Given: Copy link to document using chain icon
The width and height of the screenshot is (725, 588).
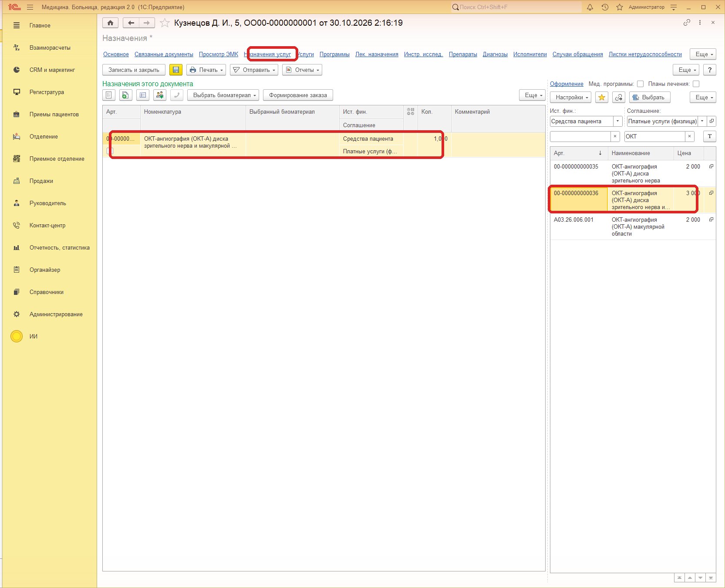Looking at the screenshot, I should 687,23.
